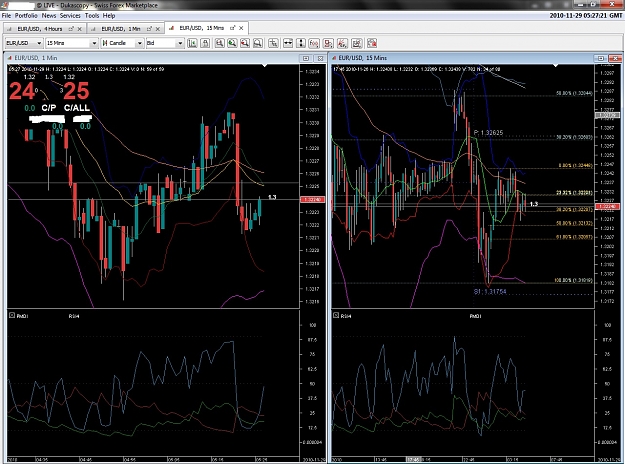Screen dimensions: 625x464
Task: Open the f(x) add indicator tool
Action: click(314, 43)
